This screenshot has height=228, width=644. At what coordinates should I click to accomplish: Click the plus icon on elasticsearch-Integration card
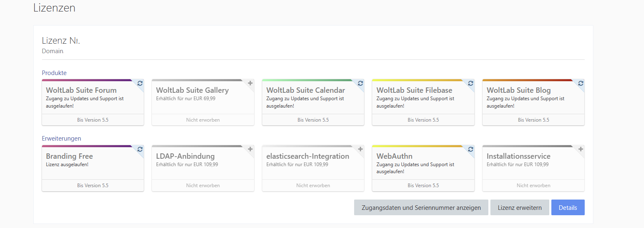360,149
